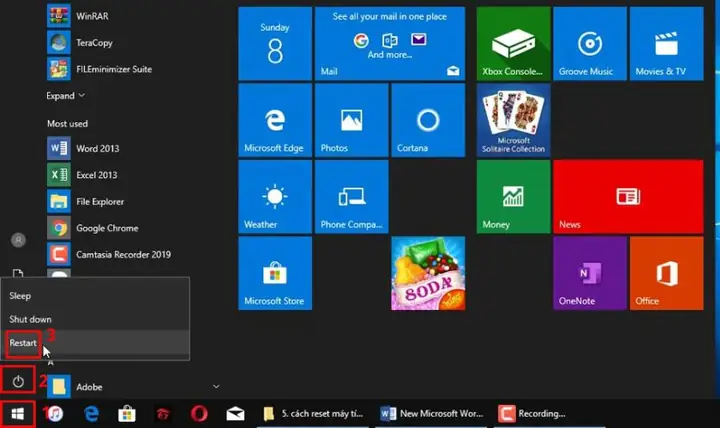This screenshot has width=720, height=428.
Task: Open the Movies & TV tile
Action: (667, 44)
